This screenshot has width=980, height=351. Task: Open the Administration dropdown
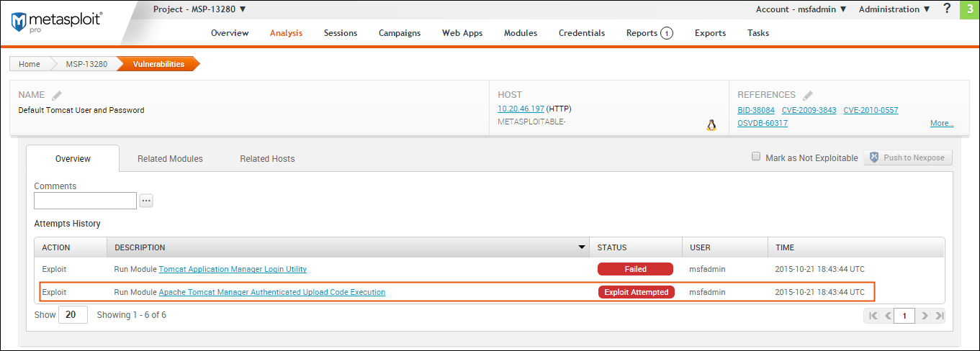pos(894,9)
